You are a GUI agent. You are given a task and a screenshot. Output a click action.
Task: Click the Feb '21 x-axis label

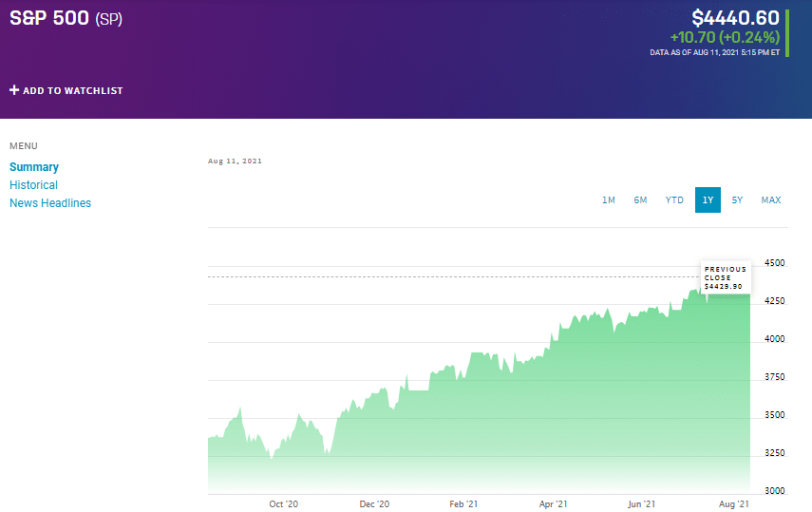point(463,504)
